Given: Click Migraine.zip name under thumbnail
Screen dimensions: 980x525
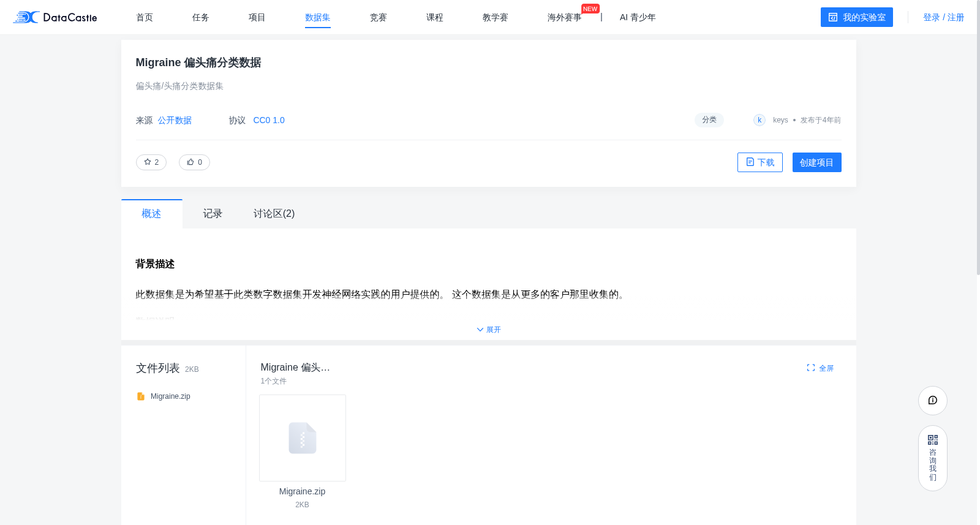Looking at the screenshot, I should click(303, 491).
